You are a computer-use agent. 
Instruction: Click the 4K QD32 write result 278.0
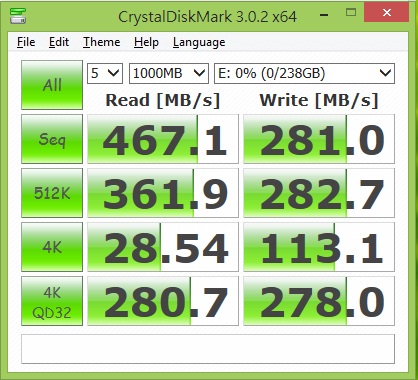pyautogui.click(x=319, y=301)
